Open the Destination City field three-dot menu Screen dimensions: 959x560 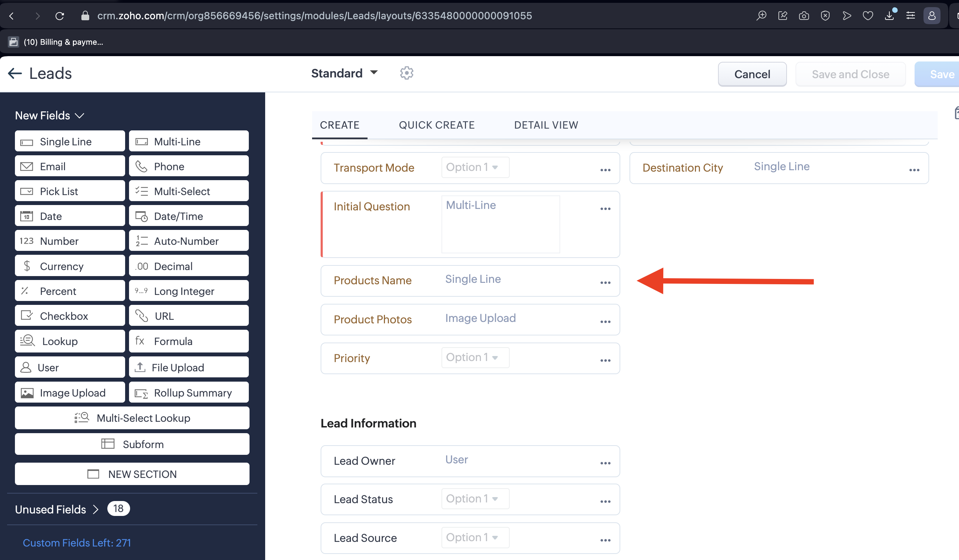(x=914, y=170)
